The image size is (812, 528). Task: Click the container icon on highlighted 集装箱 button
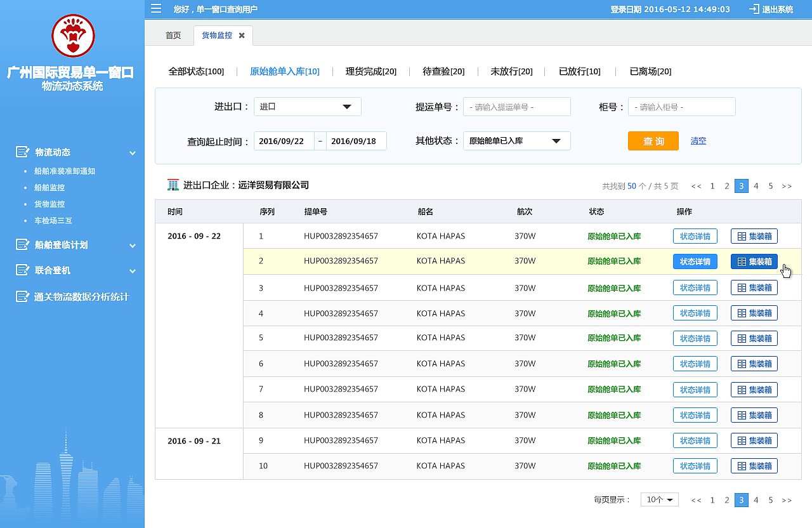(740, 261)
